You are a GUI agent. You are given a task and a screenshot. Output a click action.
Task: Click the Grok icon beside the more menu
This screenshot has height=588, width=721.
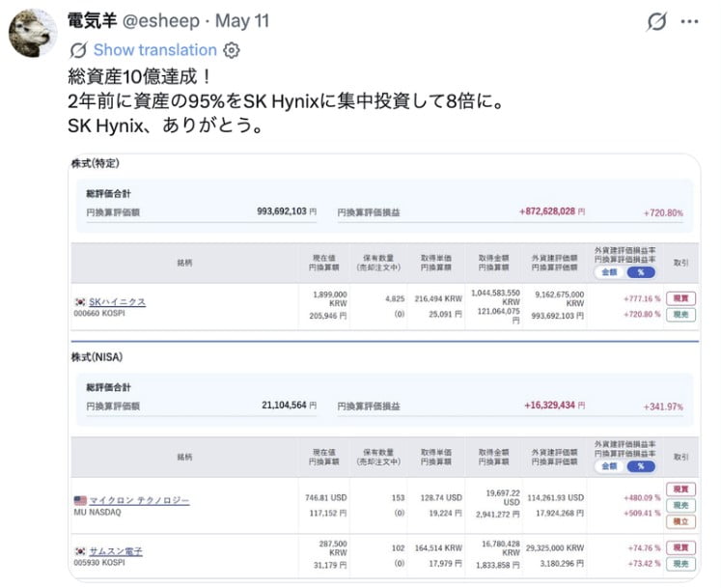[x=656, y=21]
